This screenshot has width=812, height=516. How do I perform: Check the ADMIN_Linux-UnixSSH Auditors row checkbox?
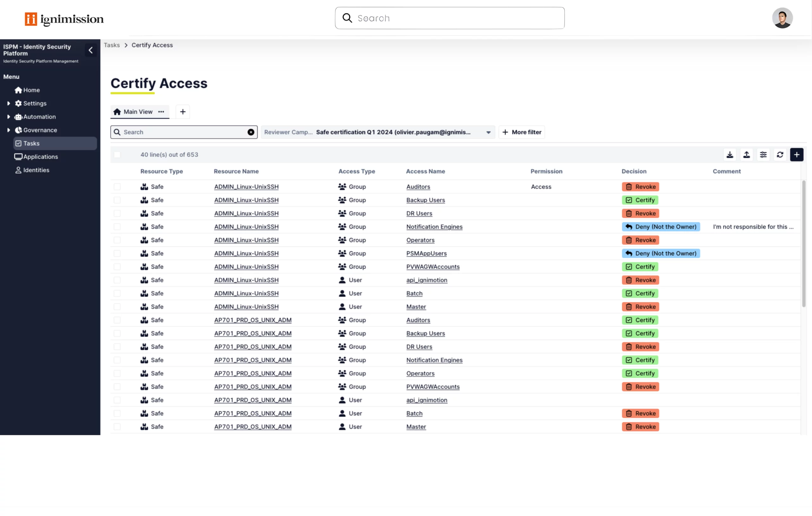[117, 187]
